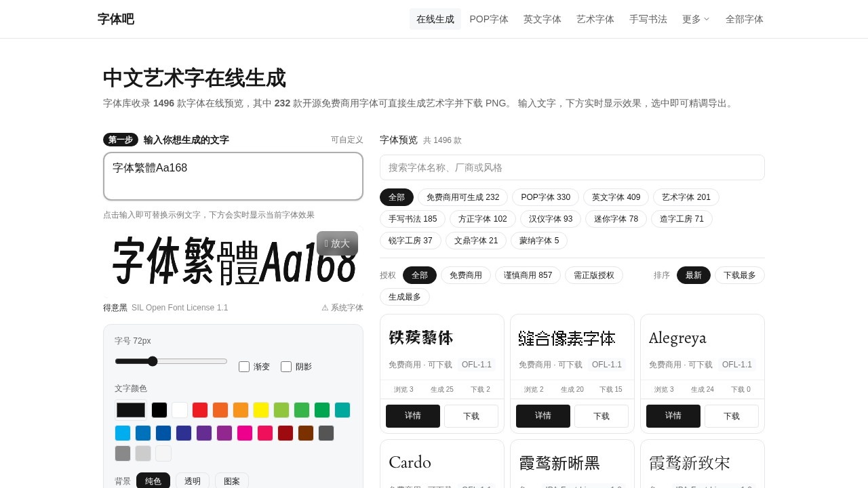The height and width of the screenshot is (488, 868).
Task: Click 下载 for Alegreya font
Action: pyautogui.click(x=732, y=416)
